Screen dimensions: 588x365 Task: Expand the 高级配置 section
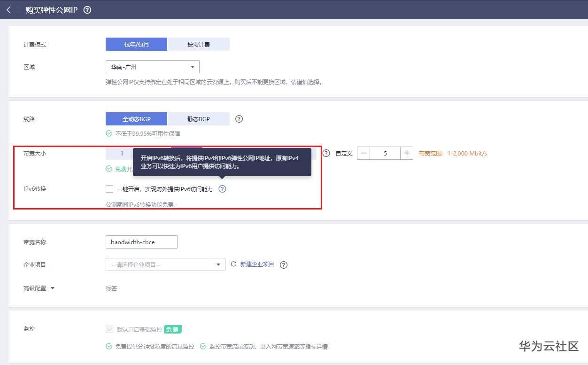(39, 288)
